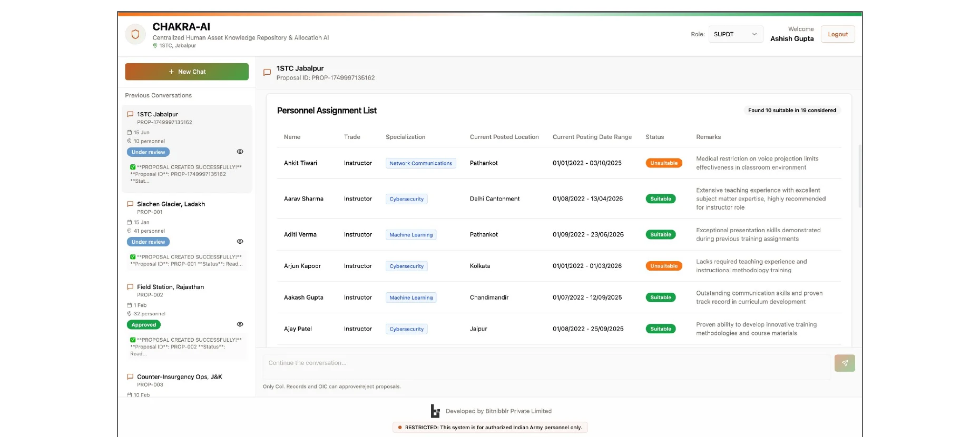The width and height of the screenshot is (980, 437).
Task: Click Machine Learning tag for Aditi Verma
Action: [x=411, y=235]
